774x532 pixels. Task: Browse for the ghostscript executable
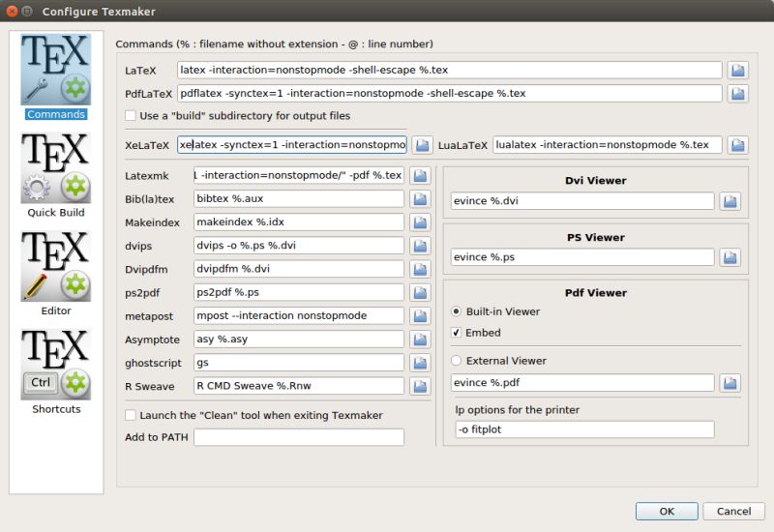(x=420, y=363)
